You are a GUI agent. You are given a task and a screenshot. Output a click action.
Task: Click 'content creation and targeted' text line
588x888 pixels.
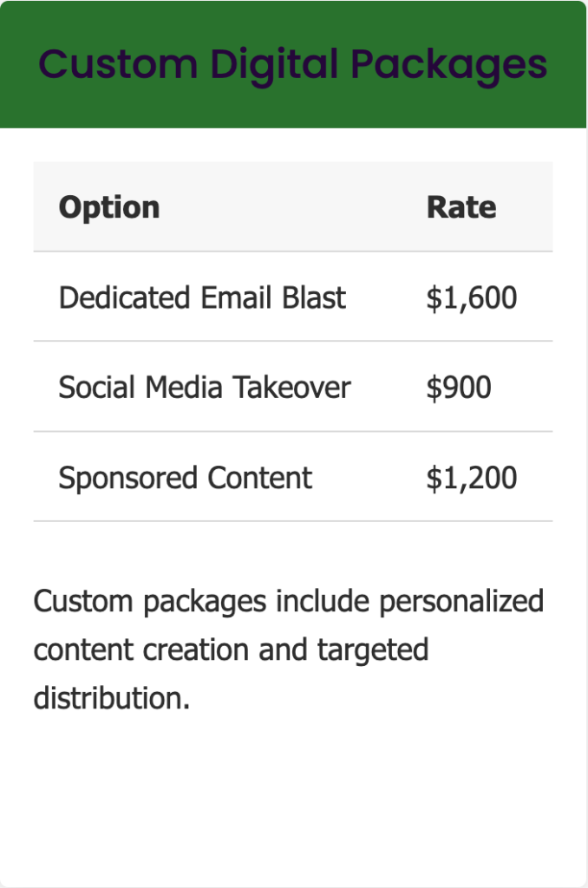(231, 650)
